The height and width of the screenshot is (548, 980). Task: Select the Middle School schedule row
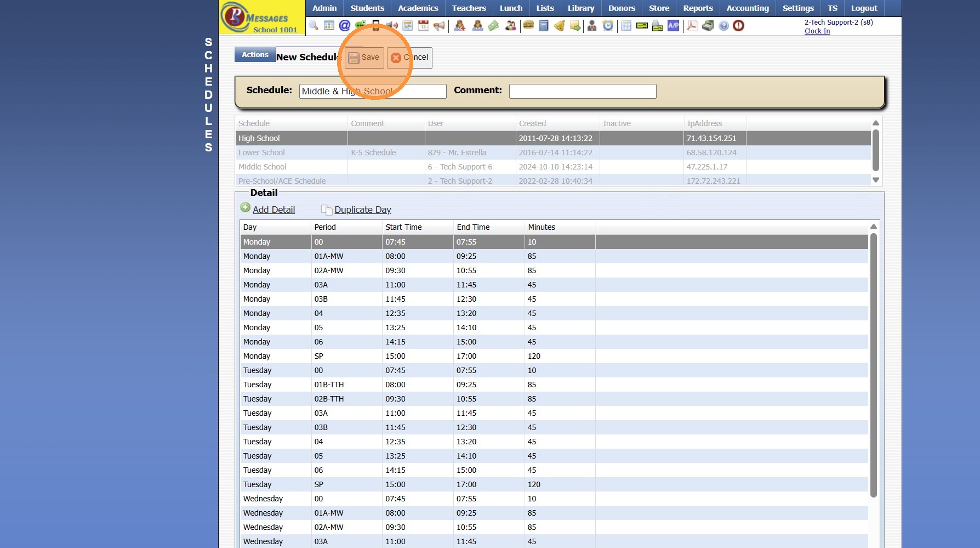[x=263, y=167]
